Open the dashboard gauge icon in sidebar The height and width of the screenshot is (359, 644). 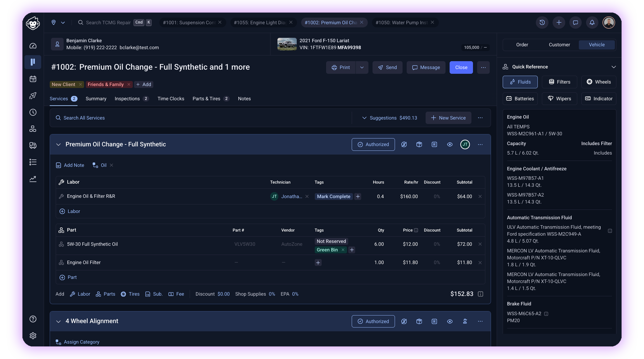point(33,46)
